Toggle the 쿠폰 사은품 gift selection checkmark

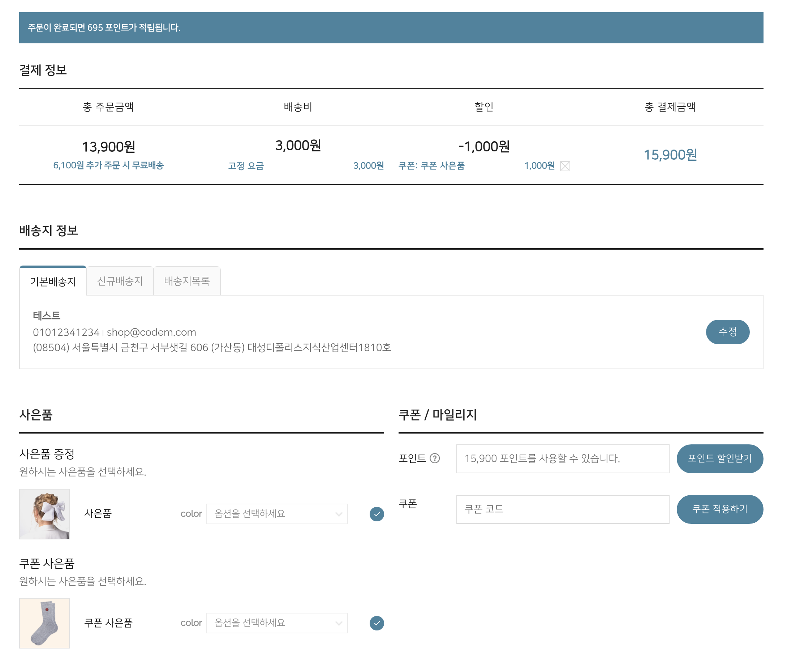pyautogui.click(x=377, y=623)
